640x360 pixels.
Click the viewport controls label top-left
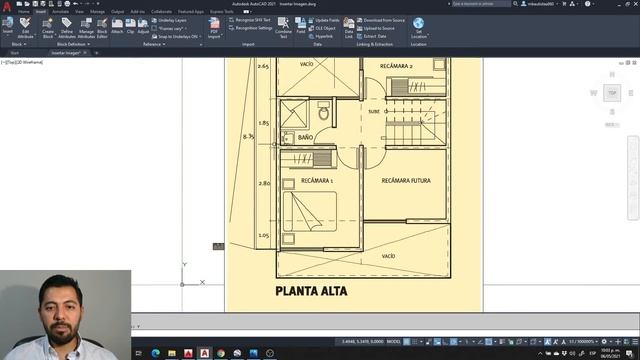pyautogui.click(x=22, y=62)
